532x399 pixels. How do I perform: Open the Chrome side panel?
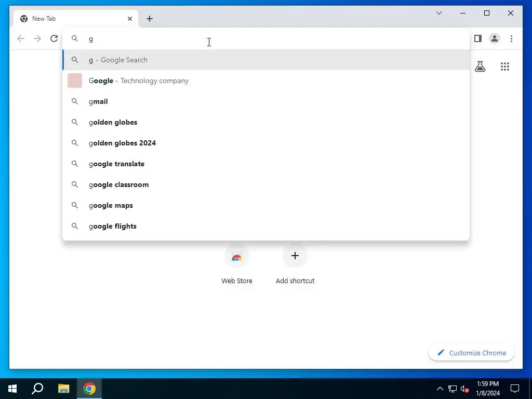pyautogui.click(x=478, y=38)
